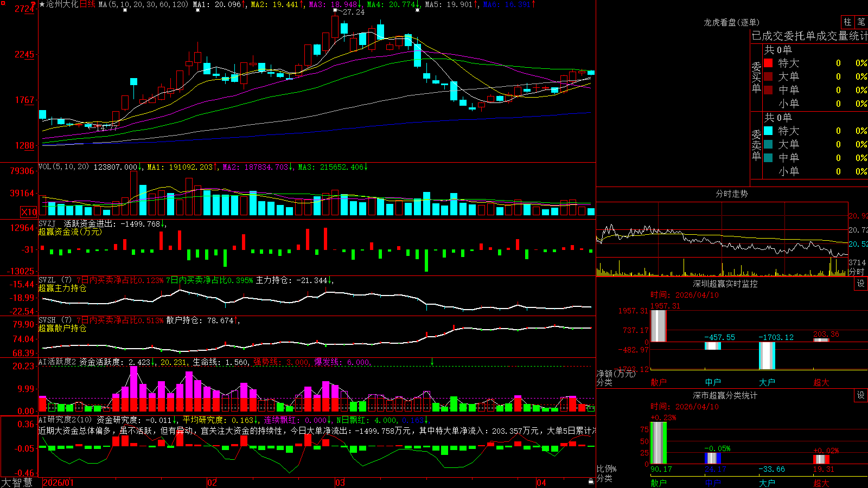Click the 中户 bar labeled -457.55

[713, 346]
